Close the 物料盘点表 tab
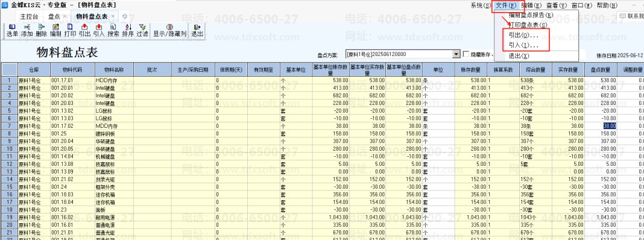The height and width of the screenshot is (240, 644). 113,16
